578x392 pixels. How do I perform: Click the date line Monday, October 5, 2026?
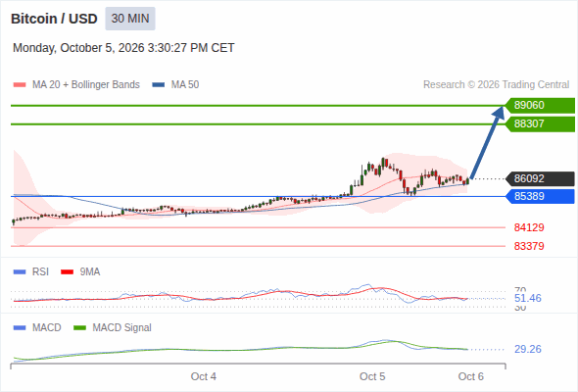click(x=123, y=48)
